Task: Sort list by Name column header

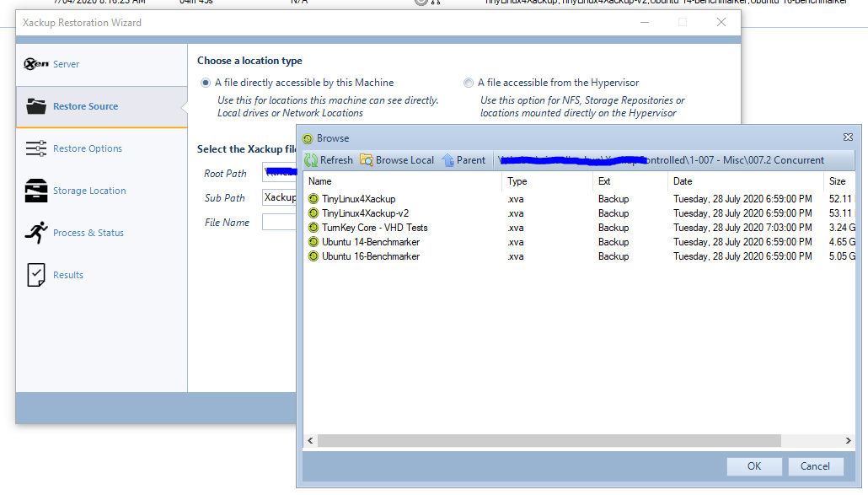Action: [403, 181]
